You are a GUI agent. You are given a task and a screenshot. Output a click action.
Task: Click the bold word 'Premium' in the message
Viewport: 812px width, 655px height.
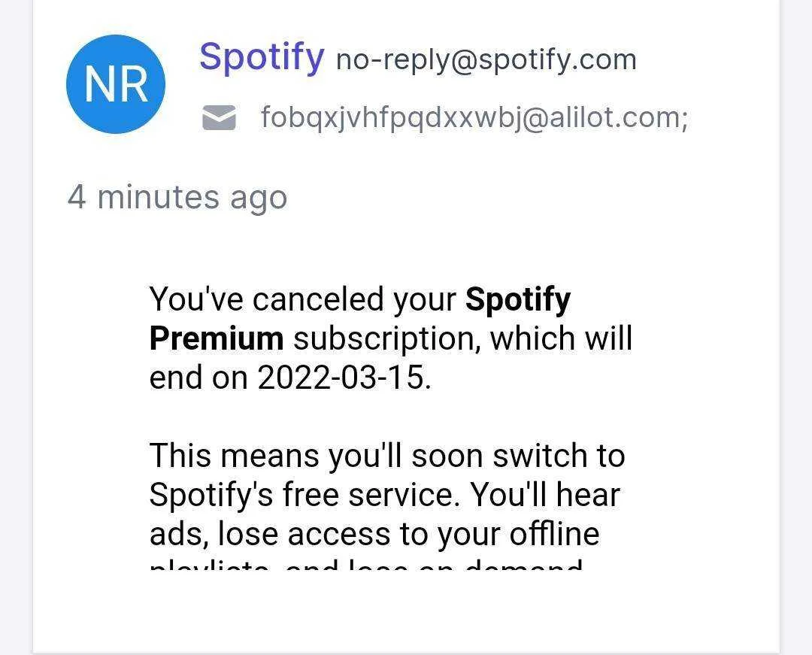click(217, 338)
